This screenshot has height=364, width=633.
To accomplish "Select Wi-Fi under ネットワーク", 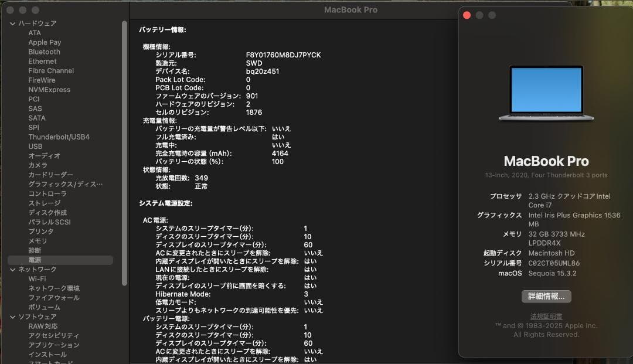I will click(x=39, y=278).
